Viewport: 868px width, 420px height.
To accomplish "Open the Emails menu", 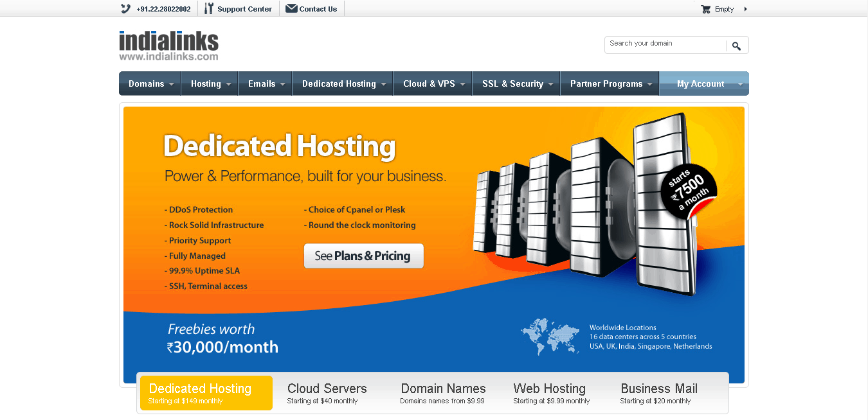I will 265,83.
